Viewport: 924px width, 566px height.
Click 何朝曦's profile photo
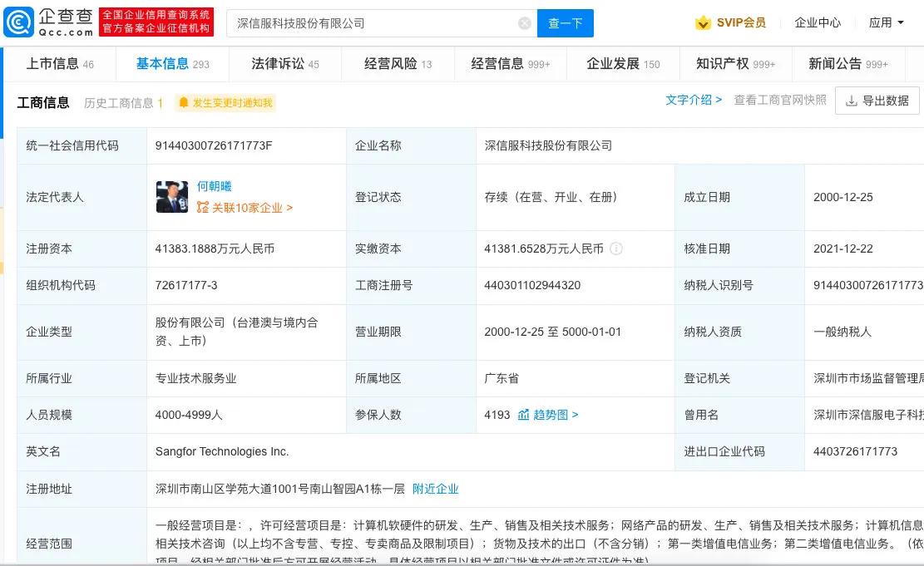[171, 198]
